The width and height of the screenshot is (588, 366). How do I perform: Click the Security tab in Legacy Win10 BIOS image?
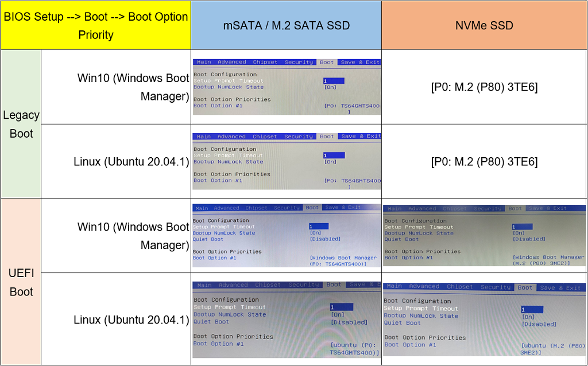pos(299,62)
